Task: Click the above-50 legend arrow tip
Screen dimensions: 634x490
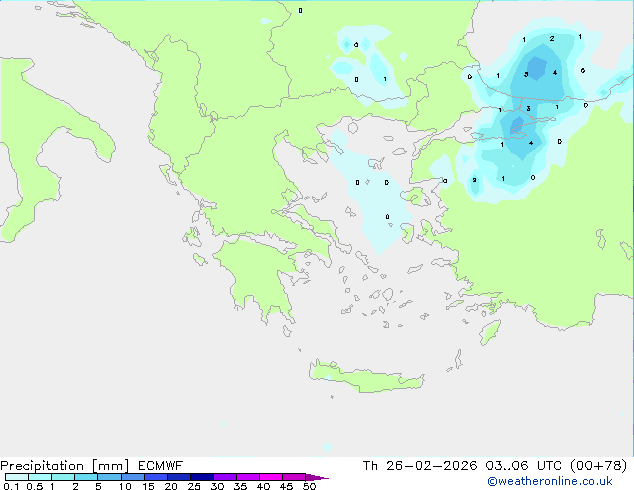Action: [x=317, y=478]
